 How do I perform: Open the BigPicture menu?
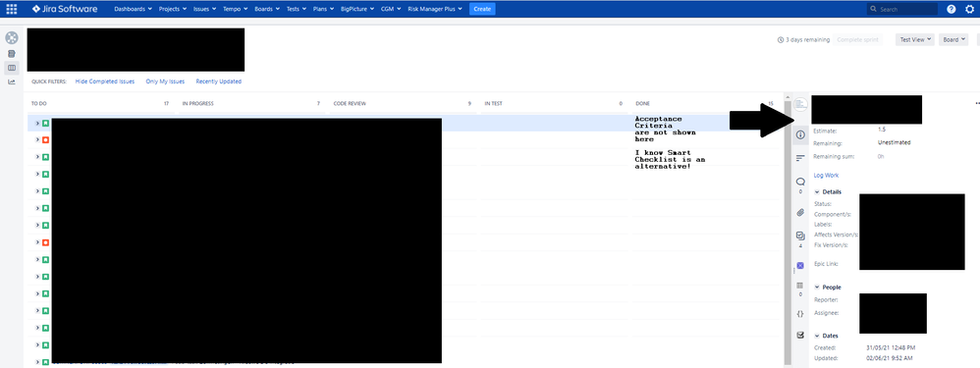(358, 10)
